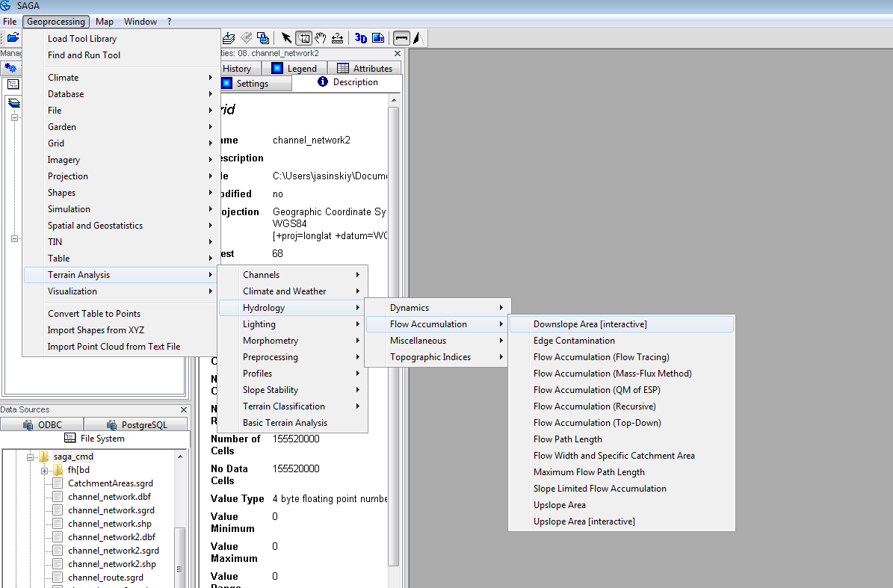Image resolution: width=893 pixels, height=588 pixels.
Task: Toggle the scale bar toolbar icon
Action: 401,37
